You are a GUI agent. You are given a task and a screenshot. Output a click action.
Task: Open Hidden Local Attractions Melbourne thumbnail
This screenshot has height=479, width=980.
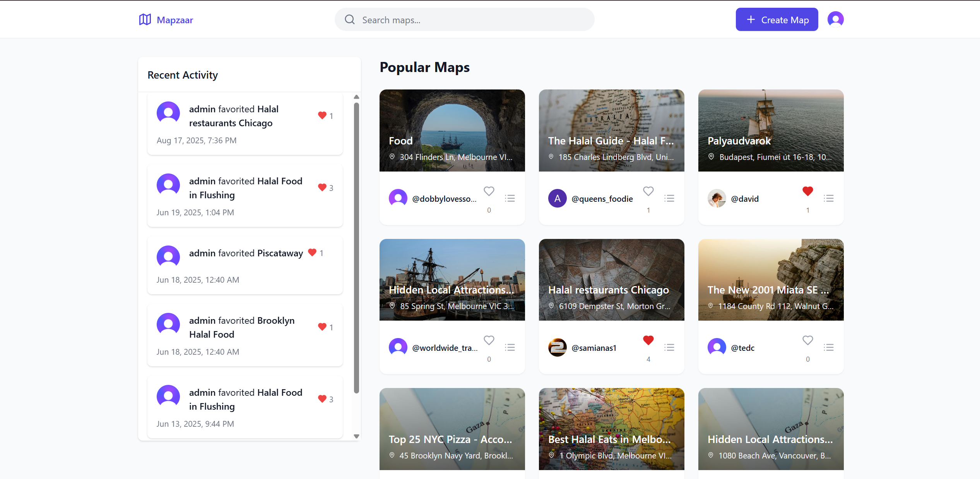(452, 280)
